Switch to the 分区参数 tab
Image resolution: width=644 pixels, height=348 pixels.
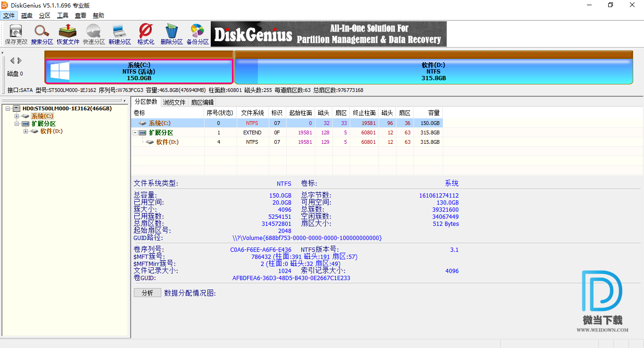[146, 101]
